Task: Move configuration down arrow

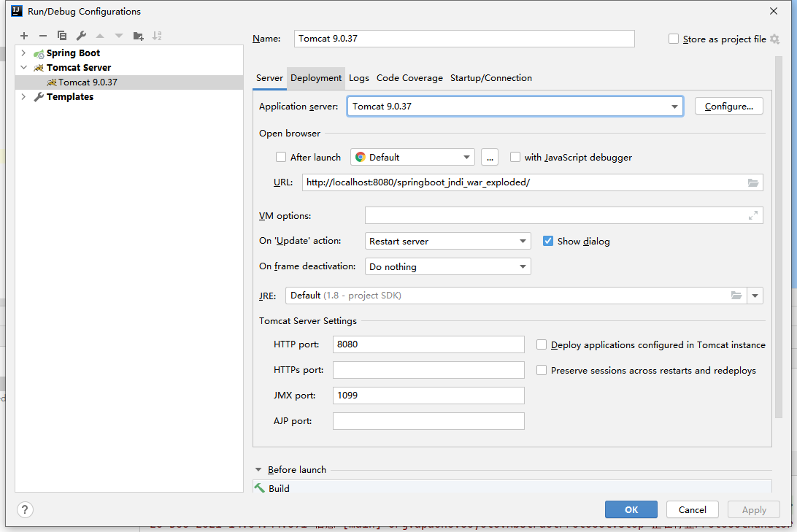Action: click(x=119, y=36)
